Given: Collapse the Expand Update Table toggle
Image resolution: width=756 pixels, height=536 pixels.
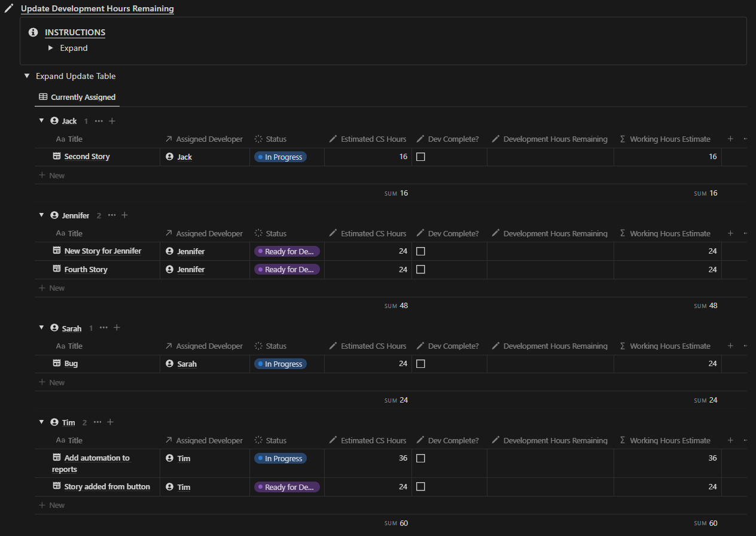Looking at the screenshot, I should 26,76.
